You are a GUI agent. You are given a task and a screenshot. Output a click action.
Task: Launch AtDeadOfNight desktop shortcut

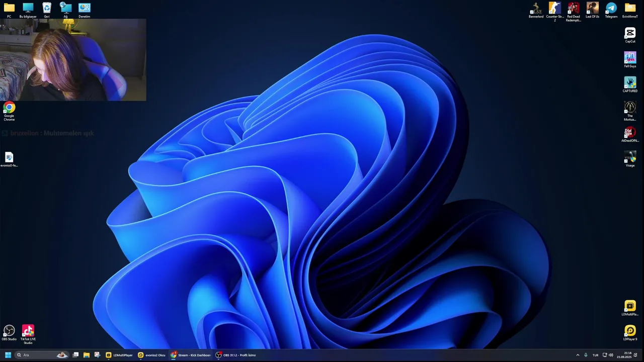630,134
